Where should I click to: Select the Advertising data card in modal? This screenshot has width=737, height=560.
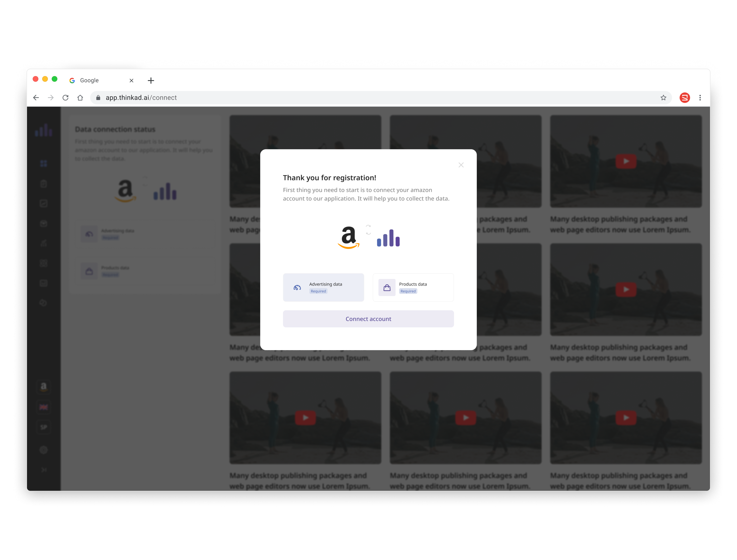(323, 287)
